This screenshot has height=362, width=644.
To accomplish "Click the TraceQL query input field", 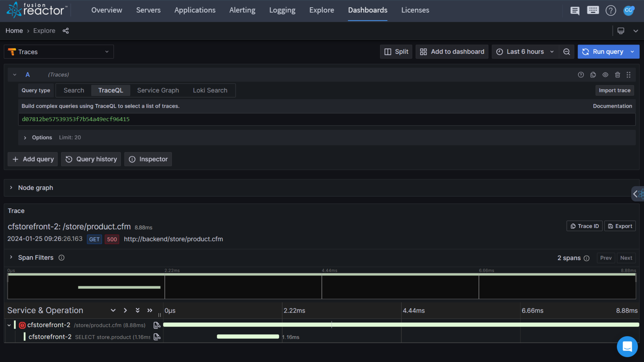I will click(x=327, y=119).
